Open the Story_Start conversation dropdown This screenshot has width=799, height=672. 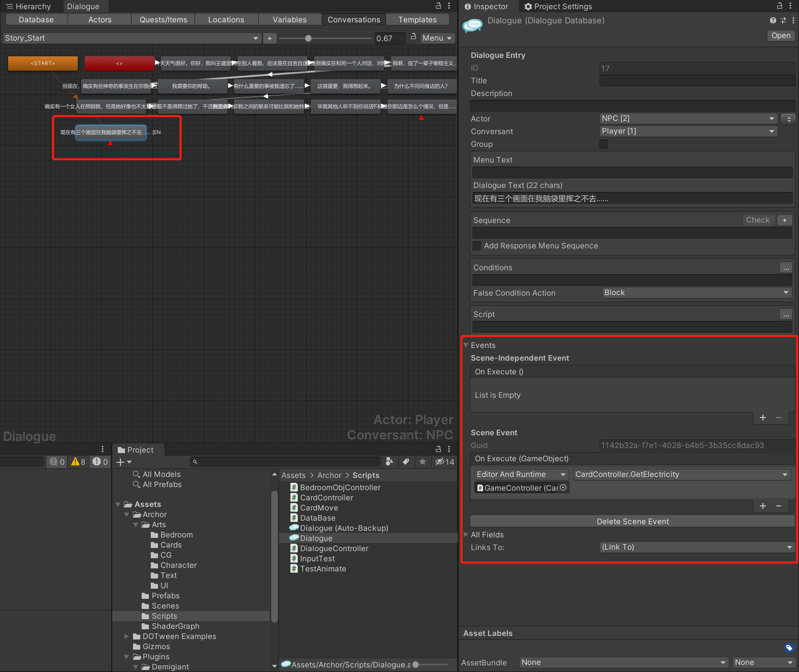[x=132, y=38]
